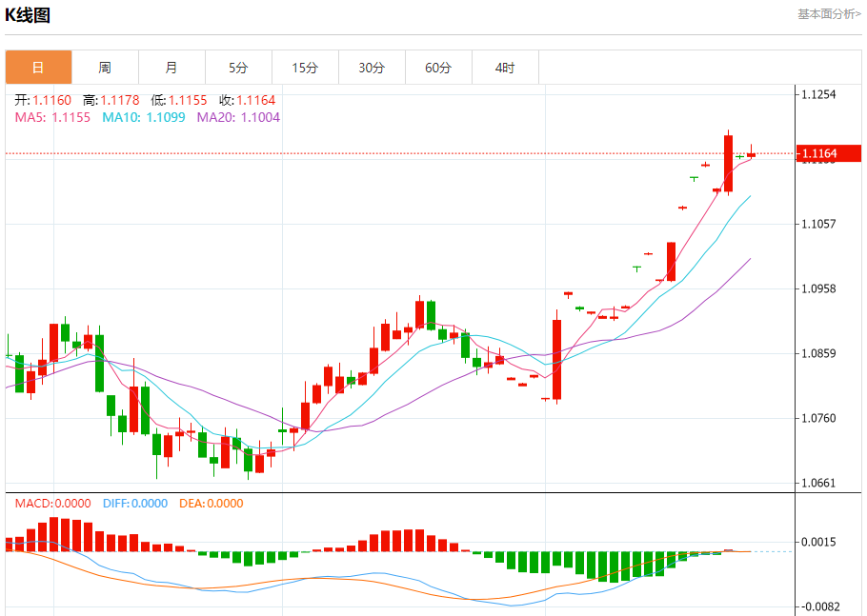Open the 60分 interval tab

click(438, 68)
